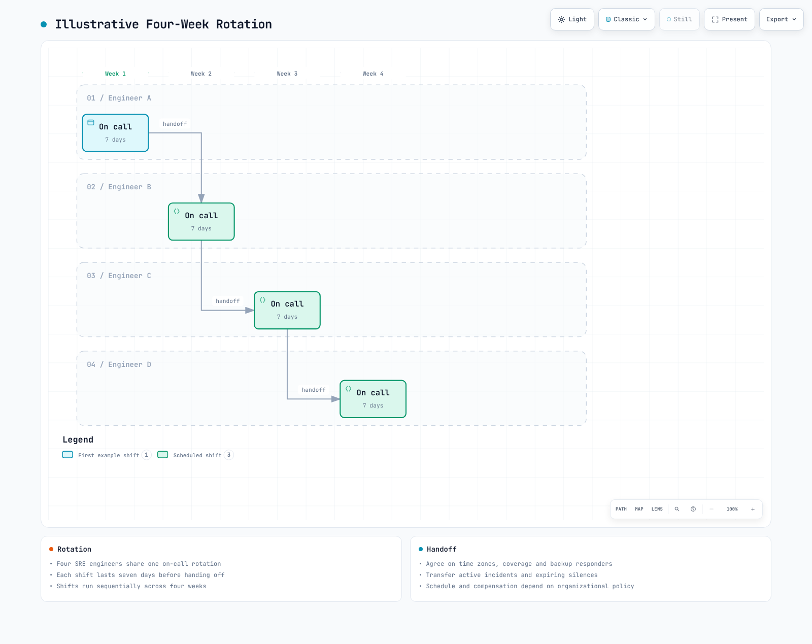Switch to PATH view mode
This screenshot has height=644, width=812.
[621, 509]
